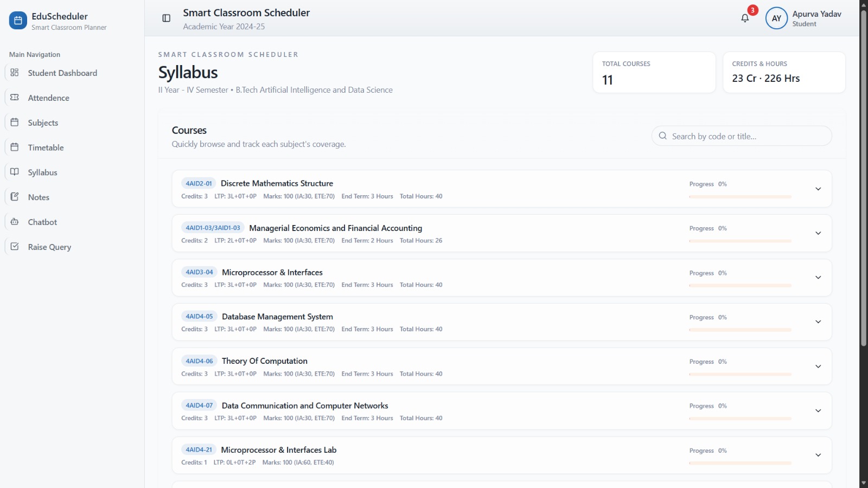Go to Attendence page
Viewport: 868px width, 488px height.
pos(72,98)
